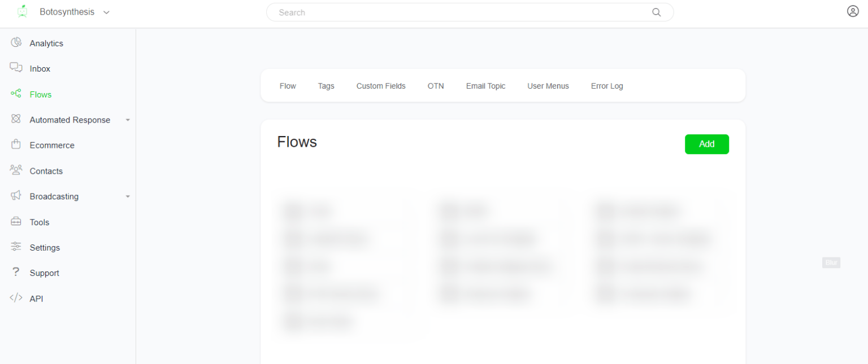Switch to the Tags tab
The width and height of the screenshot is (868, 364).
point(326,86)
